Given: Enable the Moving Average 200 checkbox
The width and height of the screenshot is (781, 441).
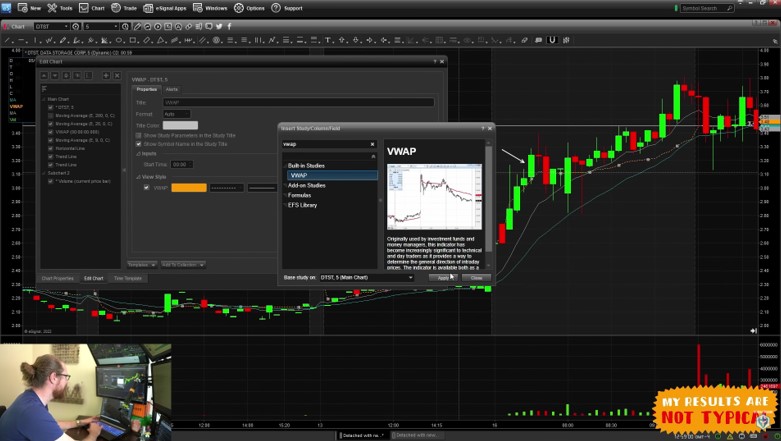Looking at the screenshot, I should click(50, 116).
